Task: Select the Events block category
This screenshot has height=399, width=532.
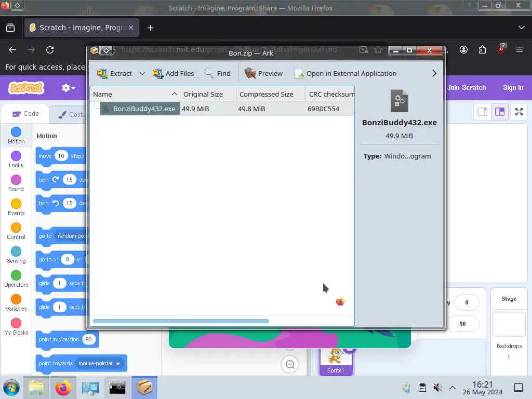Action: (x=16, y=207)
